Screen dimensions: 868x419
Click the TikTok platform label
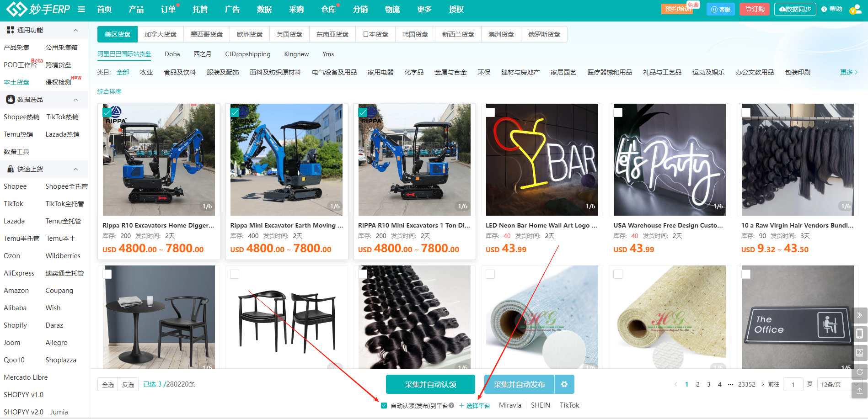569,405
